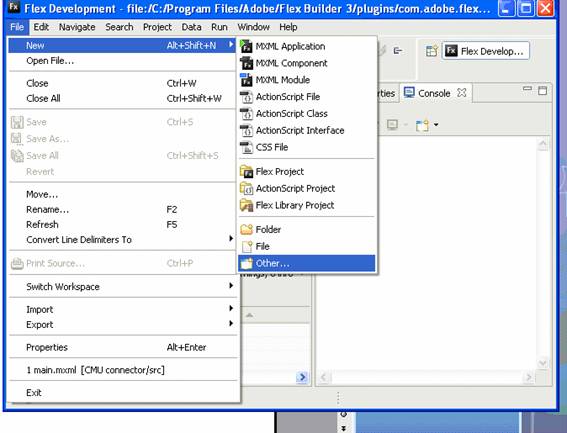This screenshot has width=567, height=433.
Task: Open the Data menu
Action: [x=191, y=27]
